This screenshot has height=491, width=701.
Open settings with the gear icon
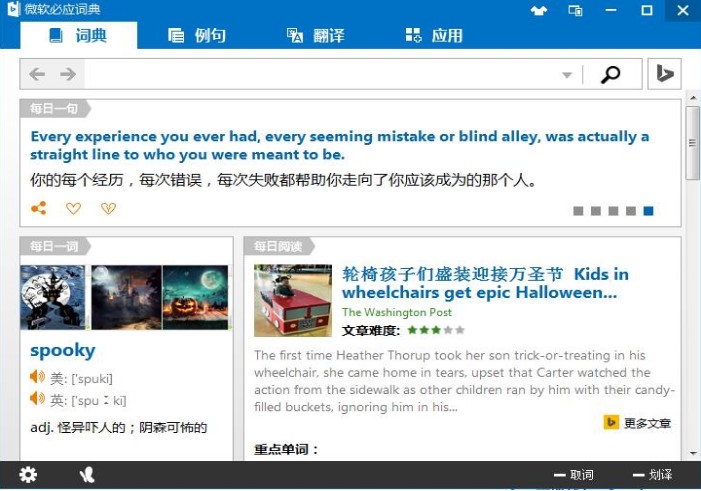(28, 474)
